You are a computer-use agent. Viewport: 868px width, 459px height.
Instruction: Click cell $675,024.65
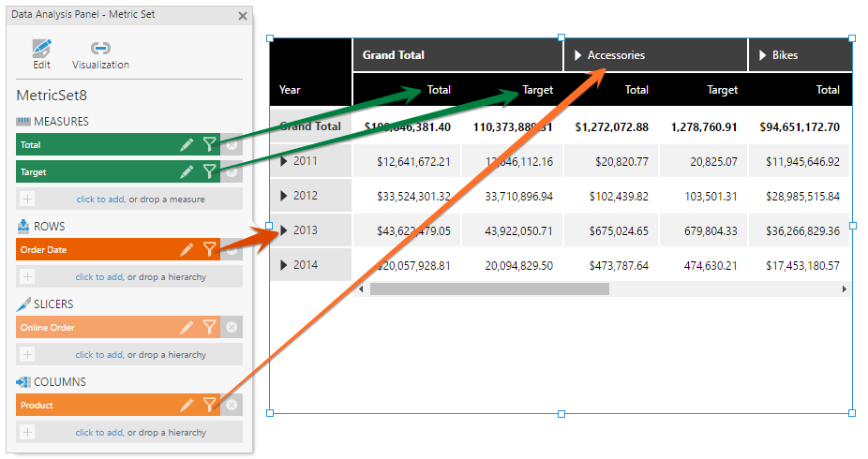pos(619,231)
